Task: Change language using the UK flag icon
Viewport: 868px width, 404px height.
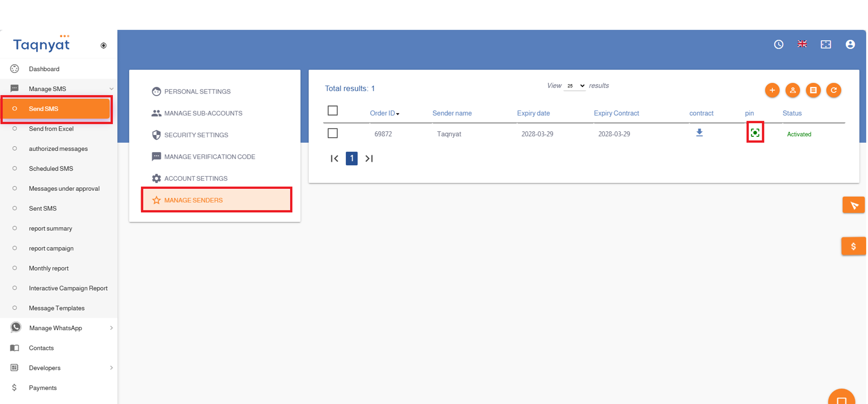Action: point(802,44)
